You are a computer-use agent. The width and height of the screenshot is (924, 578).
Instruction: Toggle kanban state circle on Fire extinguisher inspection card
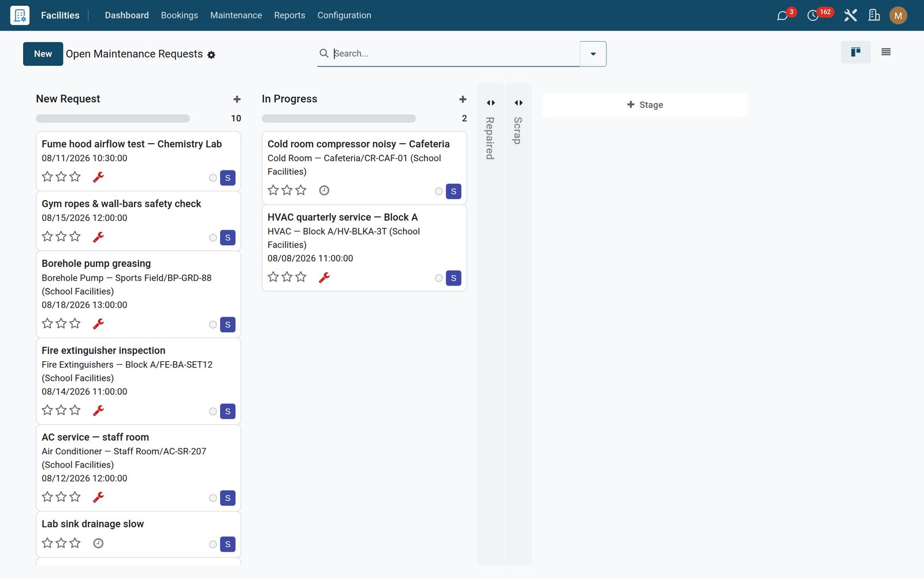point(213,412)
